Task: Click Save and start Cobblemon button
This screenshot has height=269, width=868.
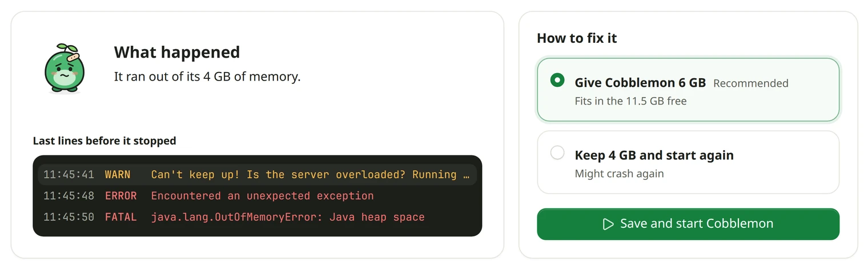Action: click(x=688, y=224)
